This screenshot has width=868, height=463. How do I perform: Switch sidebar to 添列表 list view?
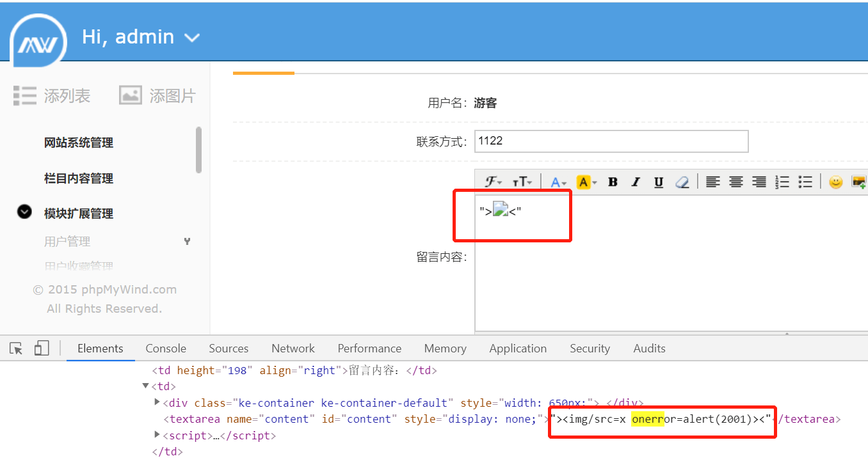coord(52,96)
